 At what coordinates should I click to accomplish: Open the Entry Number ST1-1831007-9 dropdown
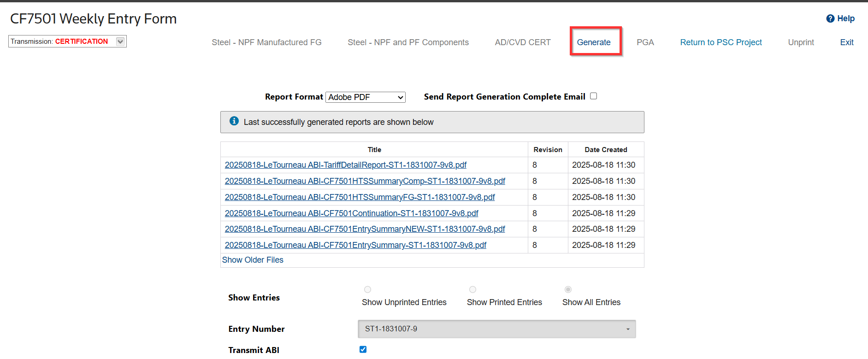(496, 329)
